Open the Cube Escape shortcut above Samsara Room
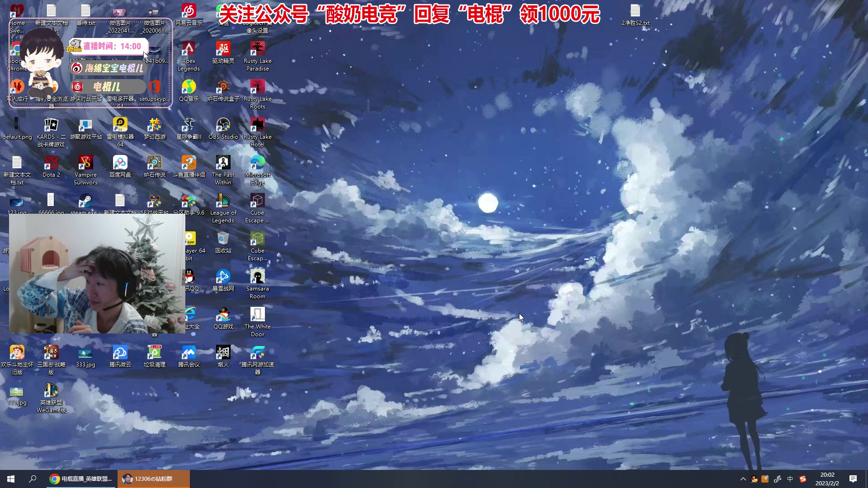The image size is (868, 488). pos(257,246)
